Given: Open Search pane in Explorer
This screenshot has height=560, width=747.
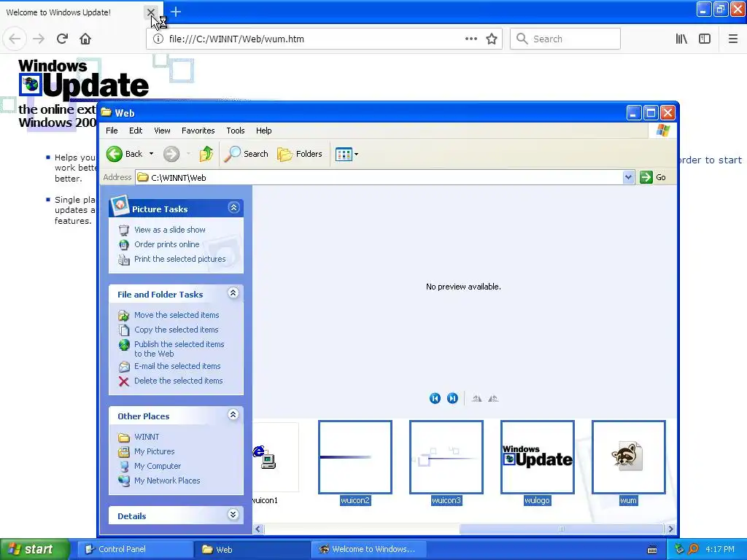Looking at the screenshot, I should [247, 154].
